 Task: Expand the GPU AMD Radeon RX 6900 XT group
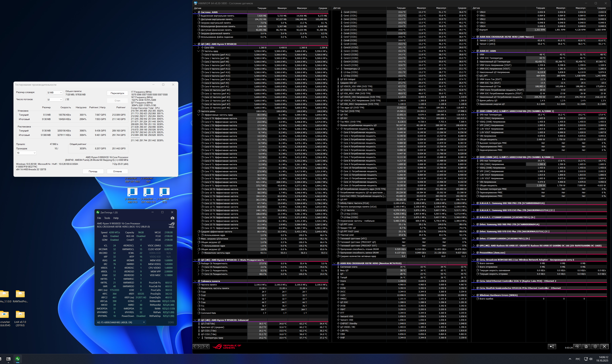474,246
